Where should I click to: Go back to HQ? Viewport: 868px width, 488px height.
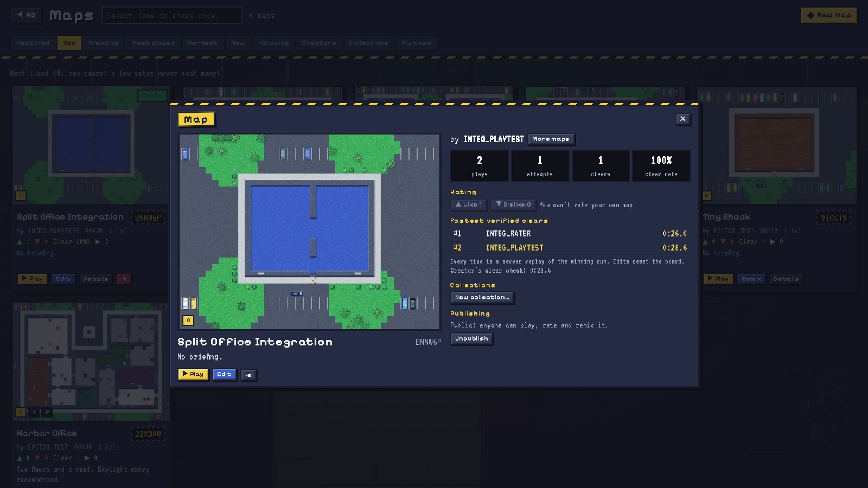[x=26, y=15]
